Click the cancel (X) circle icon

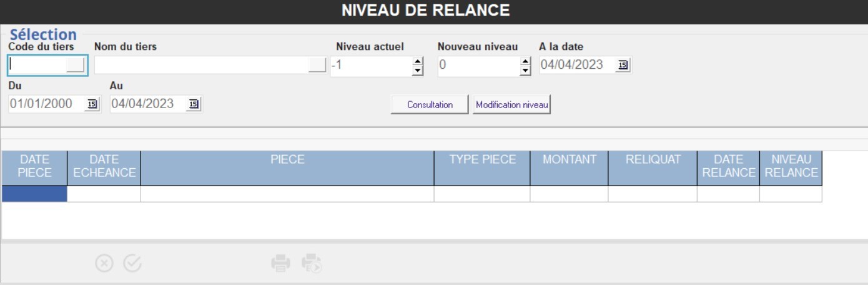click(104, 264)
